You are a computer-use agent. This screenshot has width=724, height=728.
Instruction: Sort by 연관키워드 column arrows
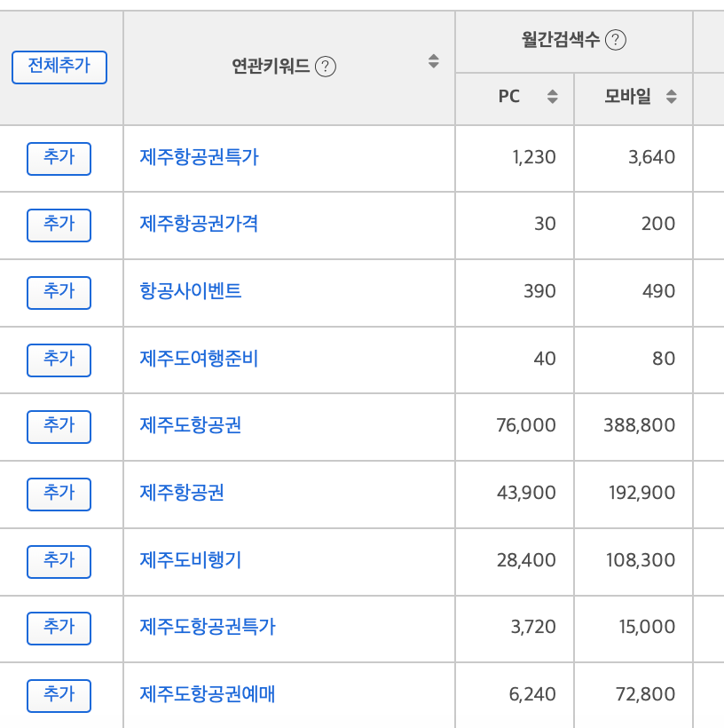tap(434, 61)
